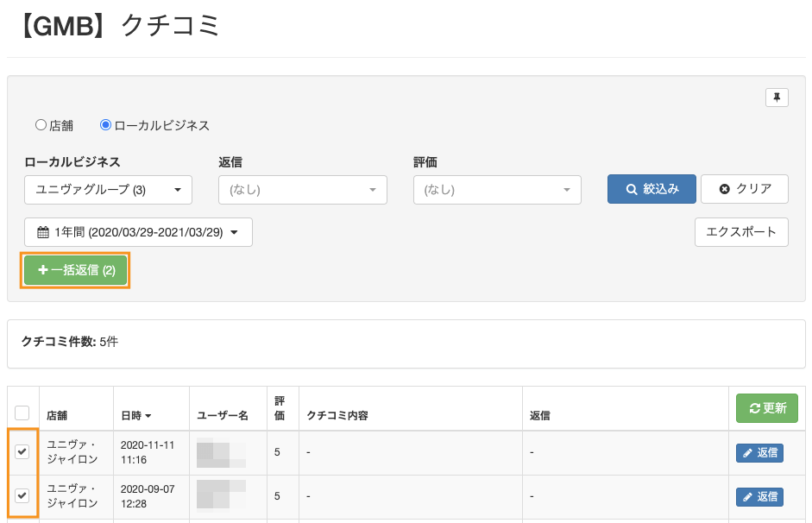Uncheck the 2020-09-07 review row checkbox

click(22, 495)
